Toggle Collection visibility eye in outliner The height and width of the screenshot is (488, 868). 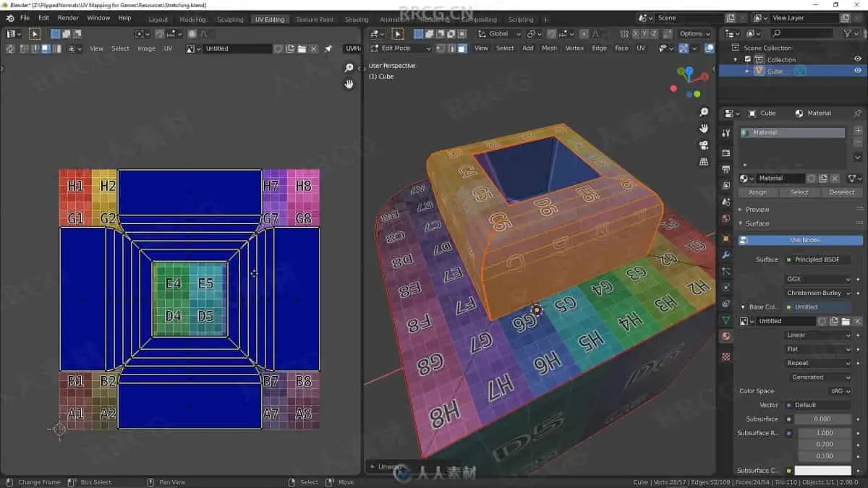click(x=858, y=59)
